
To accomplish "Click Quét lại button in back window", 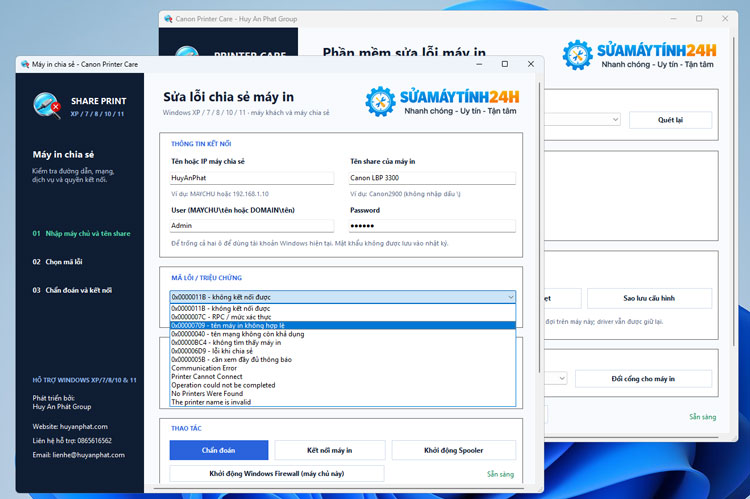I will point(670,120).
